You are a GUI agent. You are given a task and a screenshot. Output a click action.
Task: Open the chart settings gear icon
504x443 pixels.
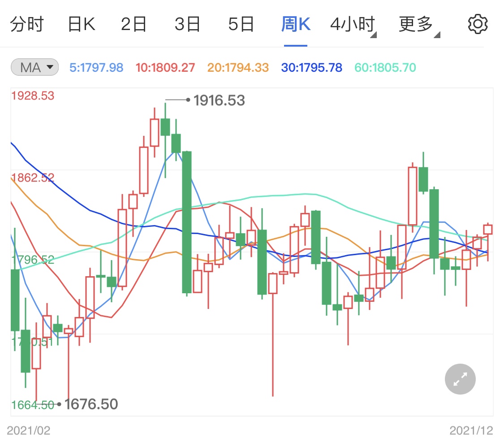click(478, 24)
